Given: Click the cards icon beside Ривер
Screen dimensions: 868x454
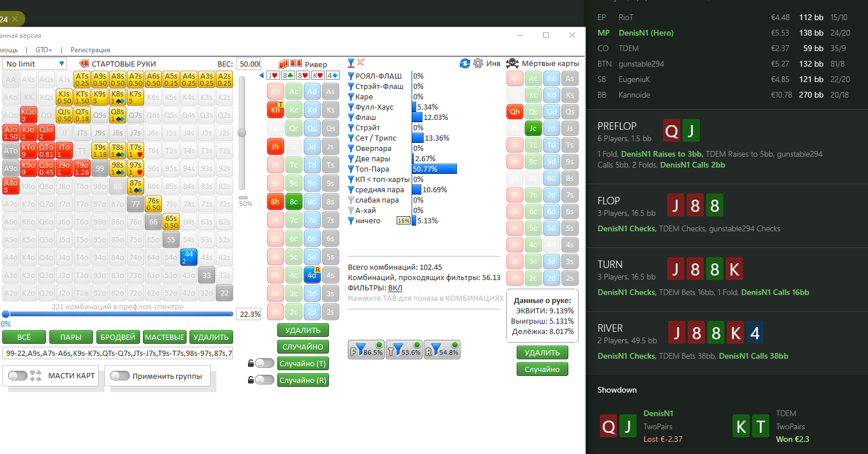Looking at the screenshot, I should pos(290,64).
